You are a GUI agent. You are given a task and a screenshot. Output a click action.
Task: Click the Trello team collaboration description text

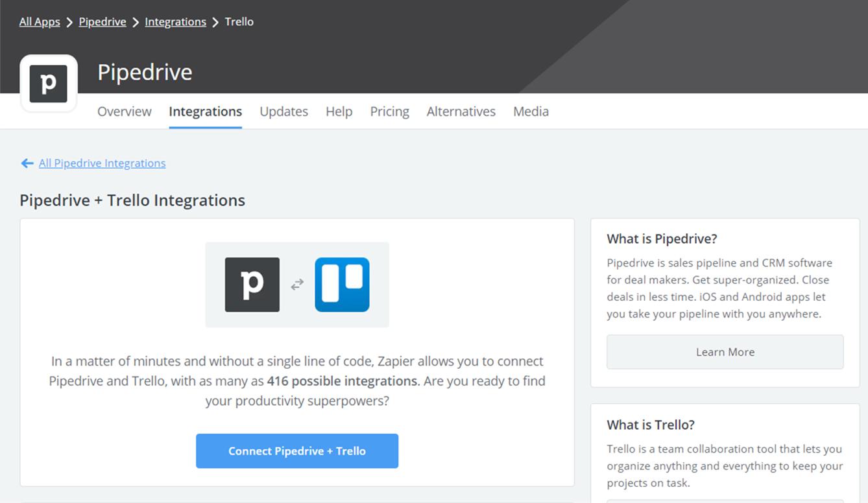pos(725,466)
